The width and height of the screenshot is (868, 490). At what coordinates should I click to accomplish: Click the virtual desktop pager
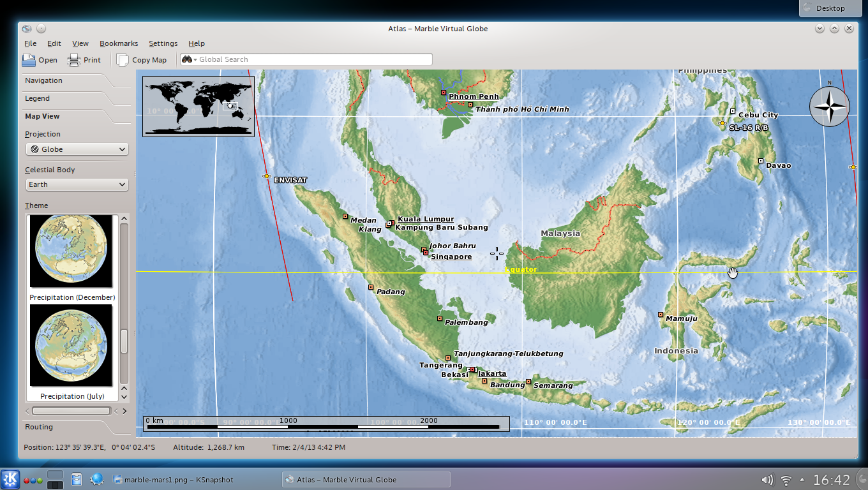pos(56,480)
